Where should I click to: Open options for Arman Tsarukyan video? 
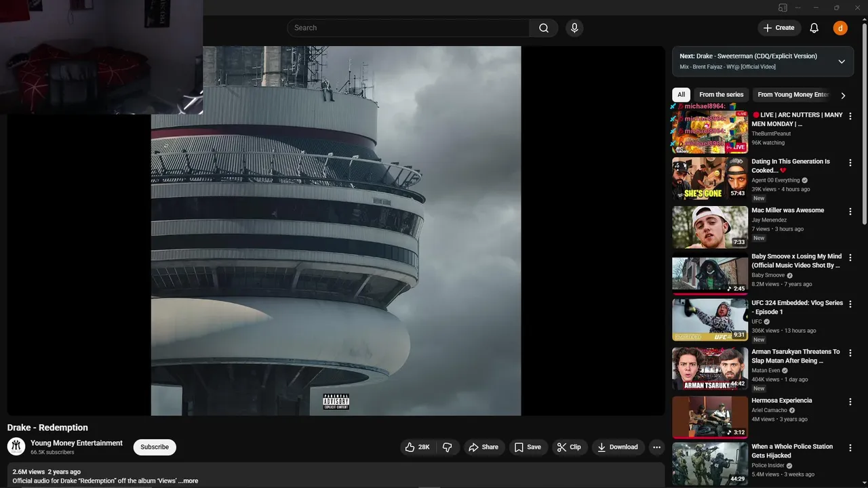850,353
